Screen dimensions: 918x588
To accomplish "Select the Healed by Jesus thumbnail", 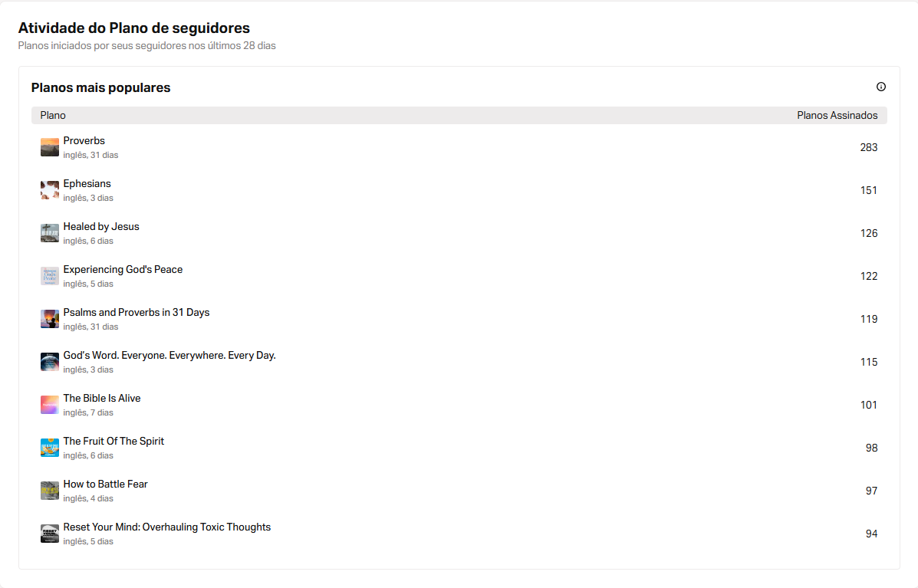I will 50,233.
